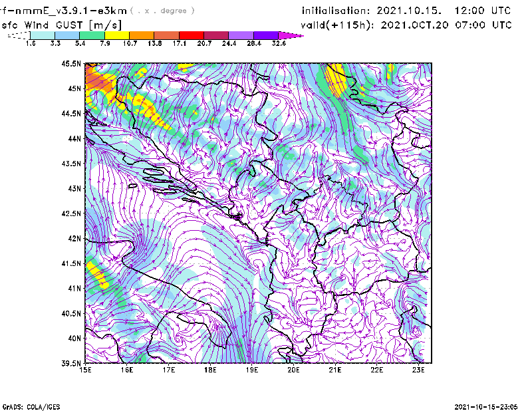Click latitude label 45N
Viewport: 532px width, 411px height.
[74, 88]
